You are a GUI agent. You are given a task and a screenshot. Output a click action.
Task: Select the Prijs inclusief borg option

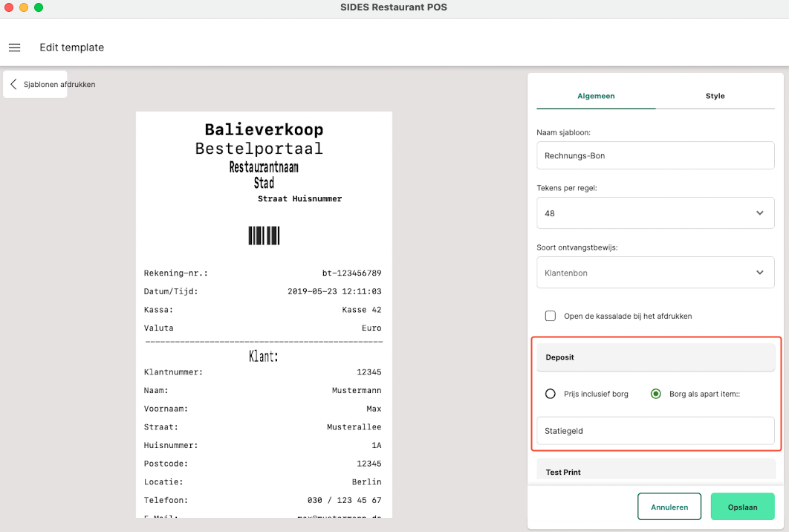(x=551, y=394)
